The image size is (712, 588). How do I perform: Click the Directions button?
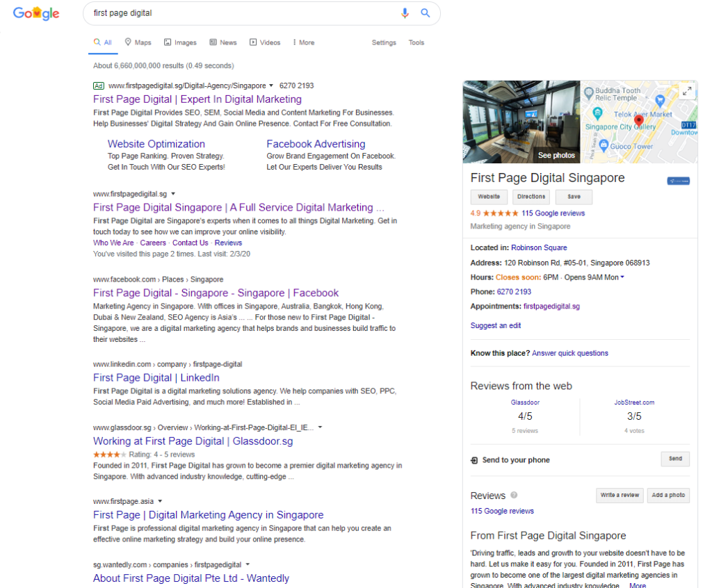pos(531,197)
